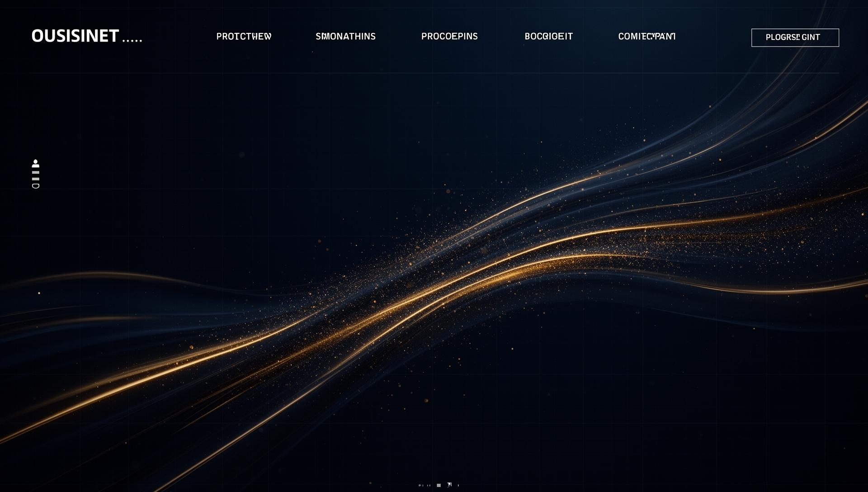The height and width of the screenshot is (492, 868).
Task: Click the rightmost tick in the bottom pagination
Action: tap(458, 486)
